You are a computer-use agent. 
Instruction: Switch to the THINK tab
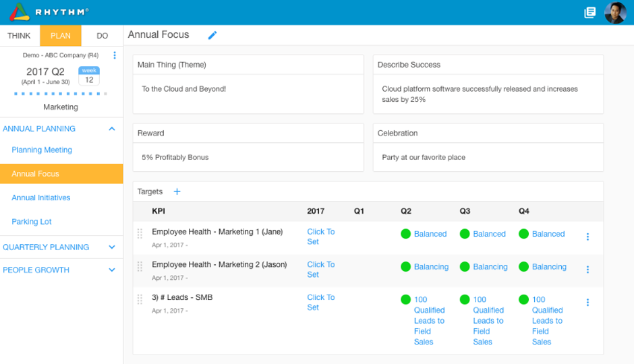coord(19,36)
